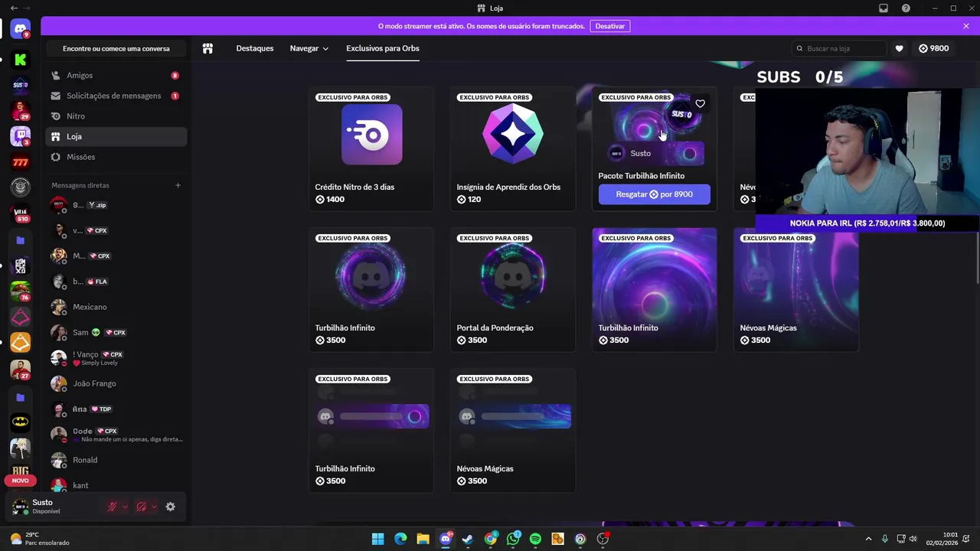Open direct message with kant
Viewport: 980px width, 551px height.
coord(116,485)
